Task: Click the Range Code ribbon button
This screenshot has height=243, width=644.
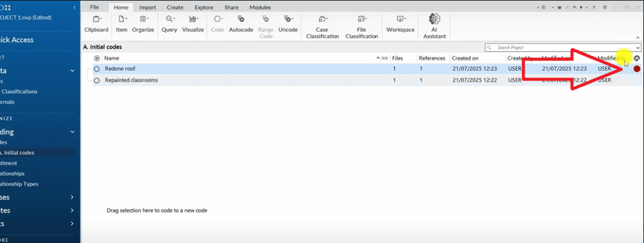Action: 266,27
